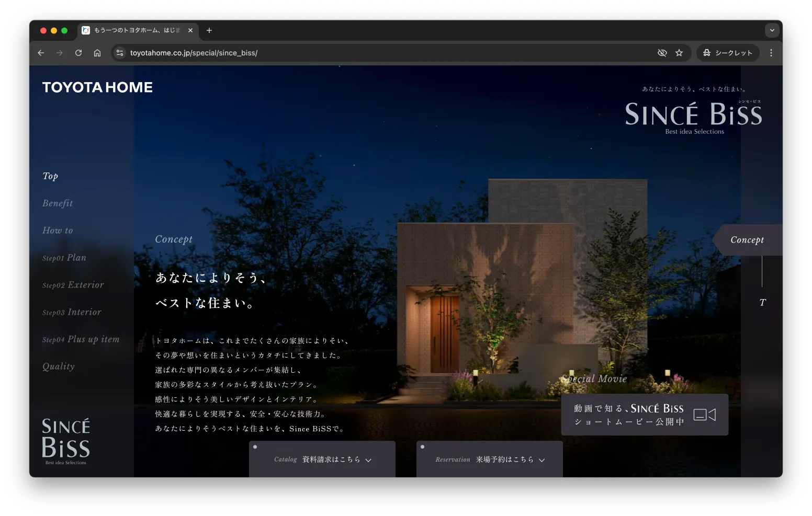View site information icon in address bar
This screenshot has width=812, height=516.
point(120,53)
